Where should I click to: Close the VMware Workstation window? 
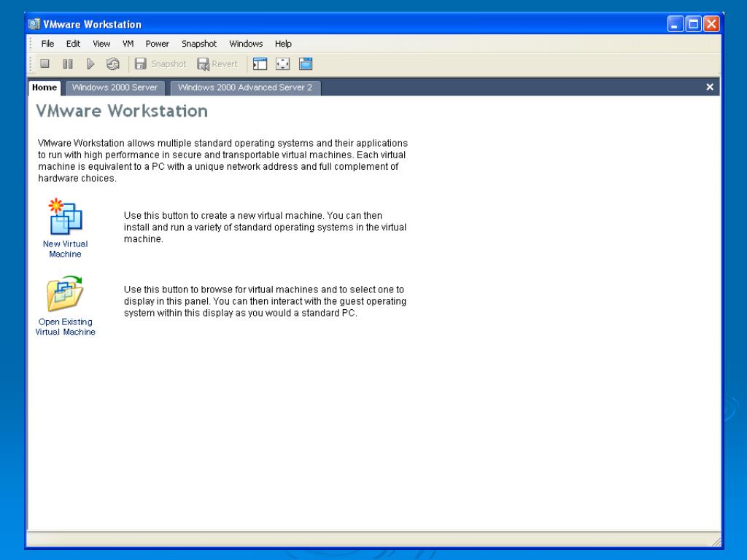[711, 24]
